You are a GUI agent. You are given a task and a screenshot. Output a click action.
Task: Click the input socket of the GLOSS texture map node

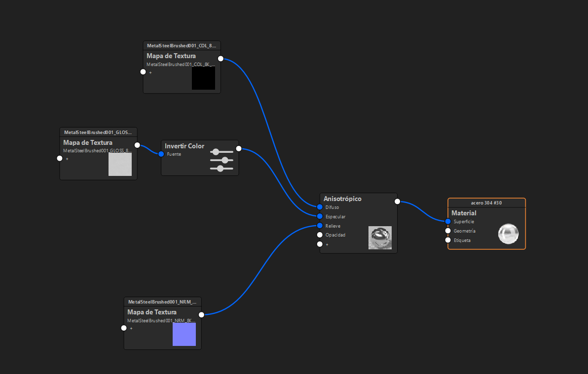pos(60,158)
